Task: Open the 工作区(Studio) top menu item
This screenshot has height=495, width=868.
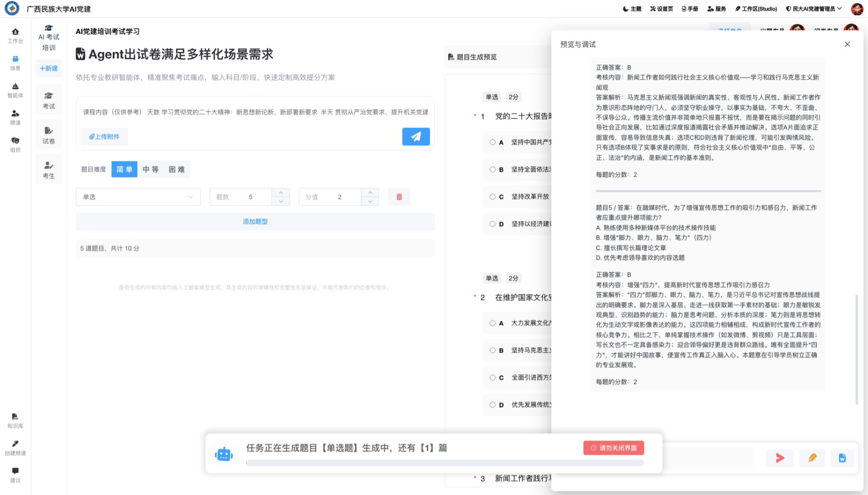Action: [x=756, y=9]
